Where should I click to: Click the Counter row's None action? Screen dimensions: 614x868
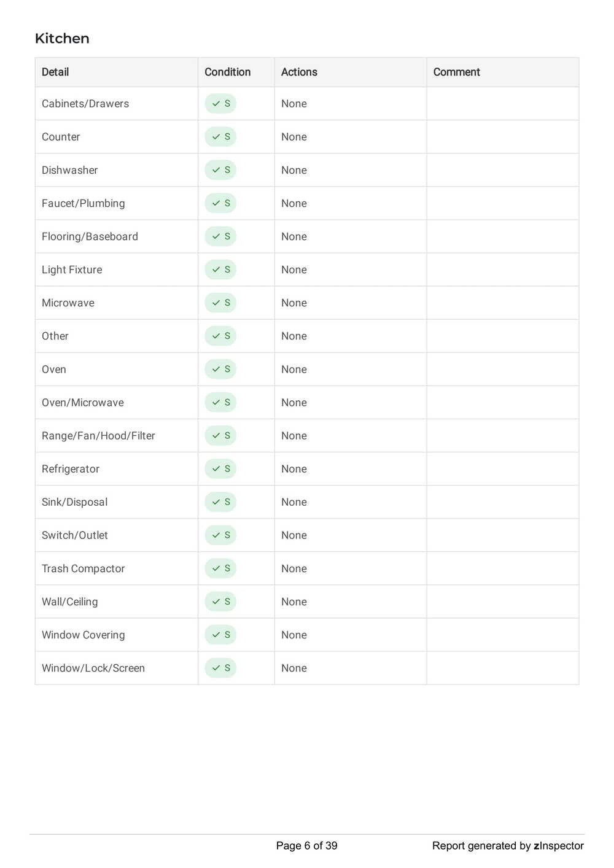pos(294,137)
